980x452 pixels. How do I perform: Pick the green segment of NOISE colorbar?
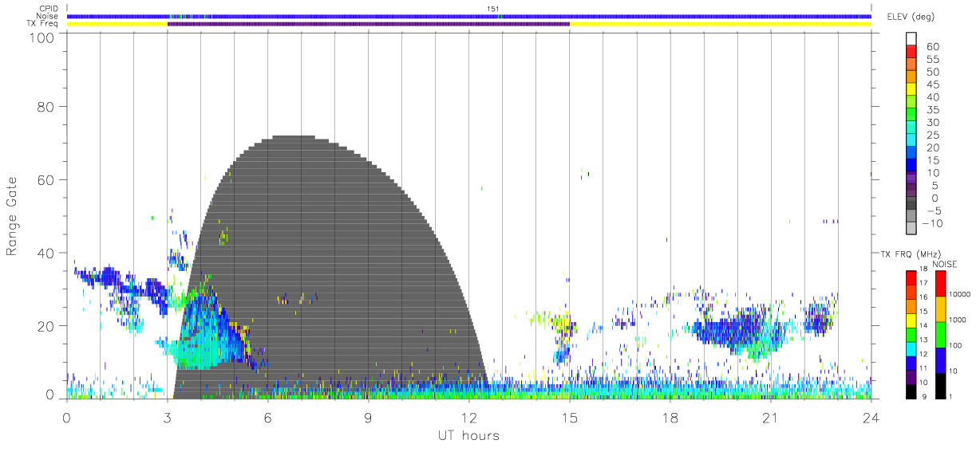click(940, 334)
